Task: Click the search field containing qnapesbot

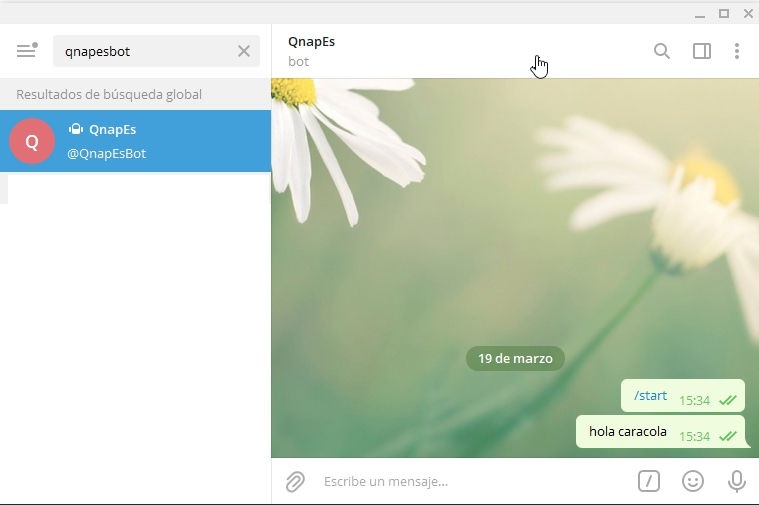Action: point(145,51)
